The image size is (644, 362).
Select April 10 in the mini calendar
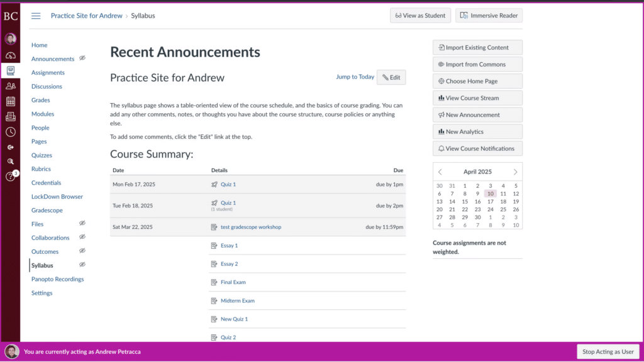coord(491,194)
